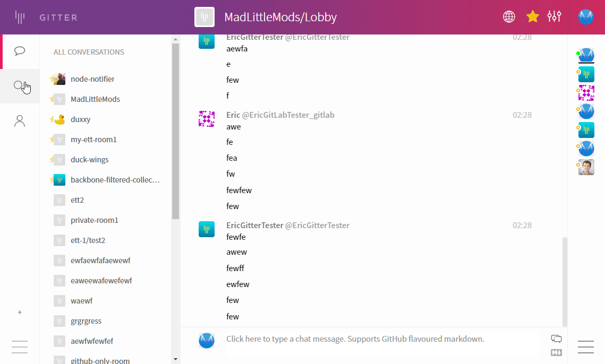This screenshot has width=605, height=364.
Task: Click the plus icon to add room
Action: tap(20, 312)
